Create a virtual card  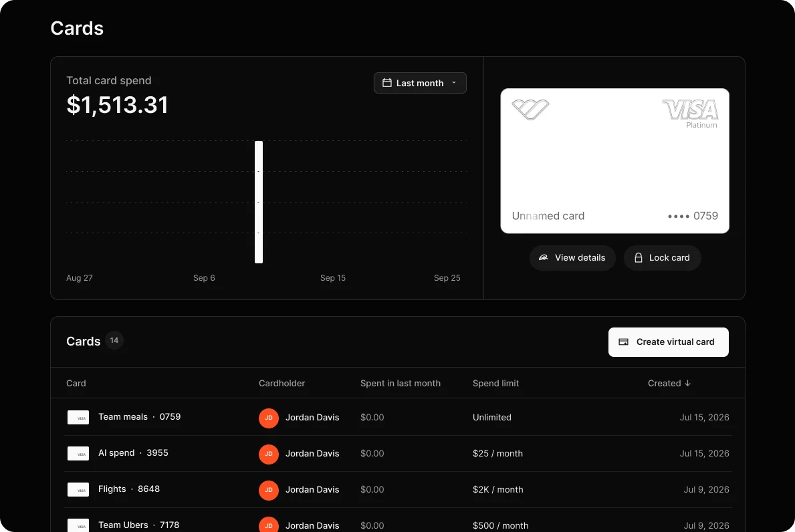[668, 342]
